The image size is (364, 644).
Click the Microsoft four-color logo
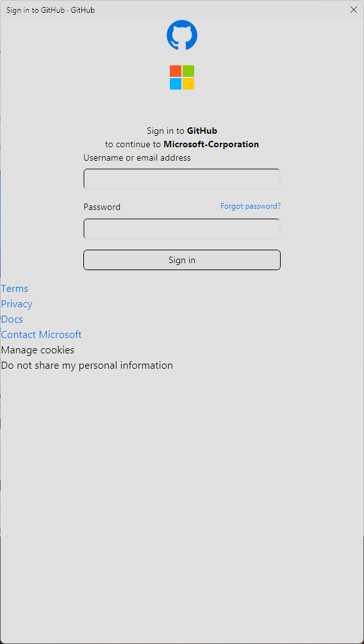point(182,77)
